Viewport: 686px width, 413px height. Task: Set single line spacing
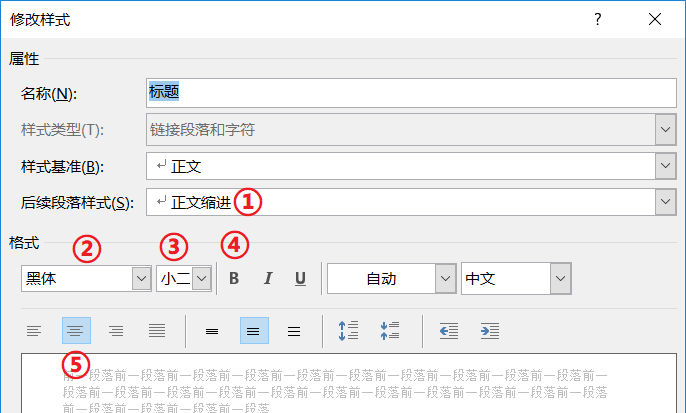coord(212,331)
